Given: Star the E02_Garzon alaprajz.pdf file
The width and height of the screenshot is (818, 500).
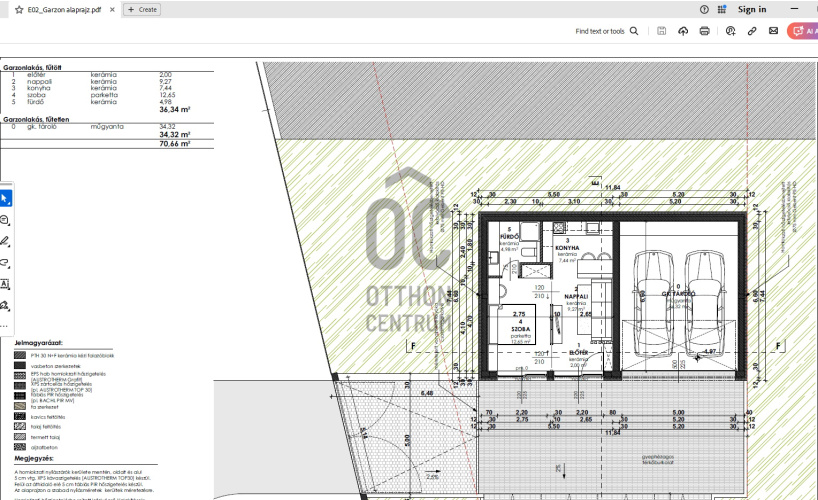Looking at the screenshot, I should [19, 9].
